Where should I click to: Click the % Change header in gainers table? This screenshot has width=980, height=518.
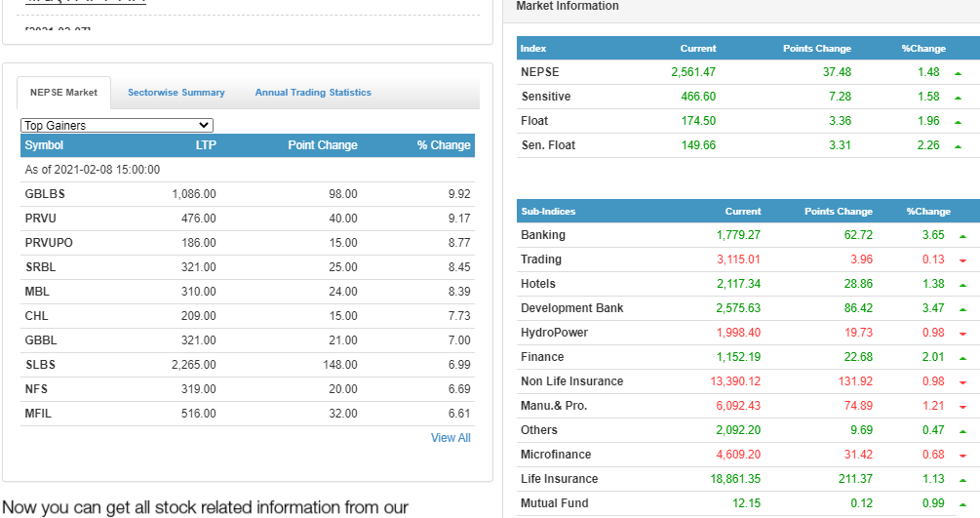tap(444, 145)
